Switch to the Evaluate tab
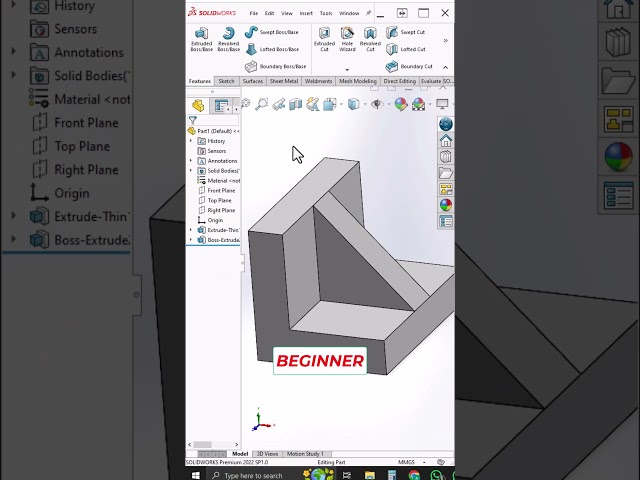The width and height of the screenshot is (640, 480). pyautogui.click(x=431, y=81)
